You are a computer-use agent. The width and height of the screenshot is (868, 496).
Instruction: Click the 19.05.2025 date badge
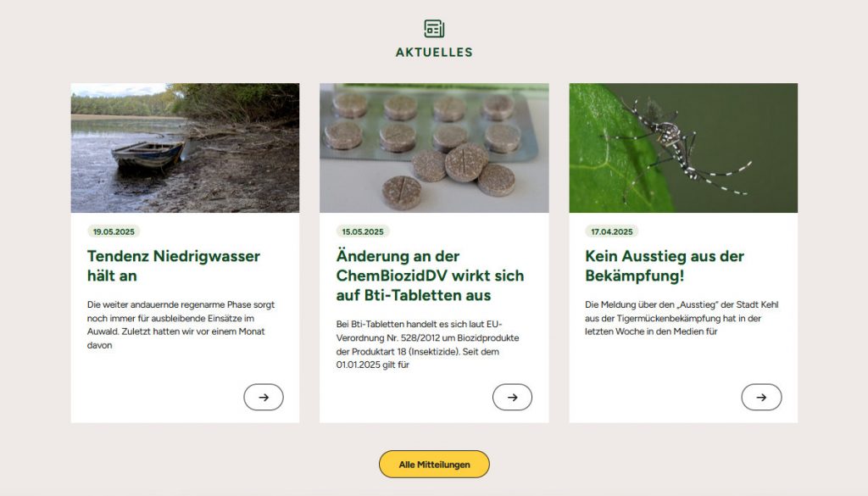[x=114, y=231]
